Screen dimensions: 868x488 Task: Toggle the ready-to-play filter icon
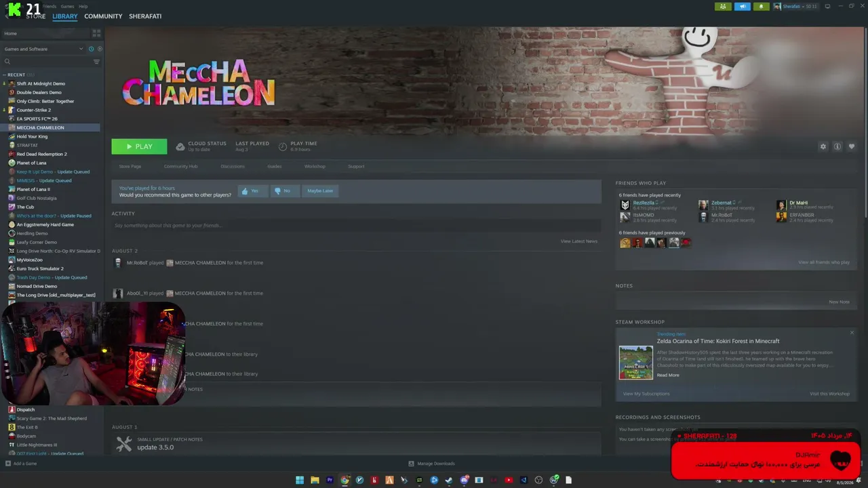click(x=100, y=49)
